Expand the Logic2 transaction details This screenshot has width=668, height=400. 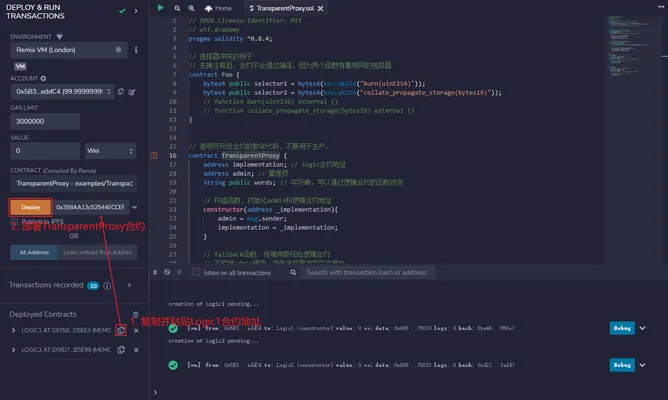coord(642,365)
